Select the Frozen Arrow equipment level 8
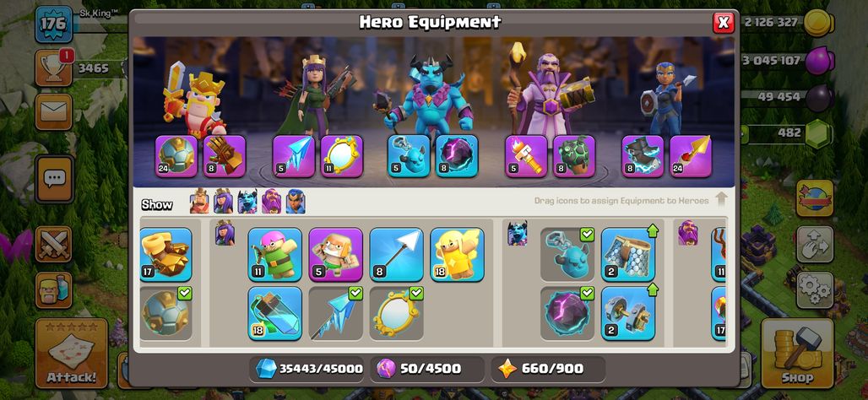Viewport: 868px width, 400px height. point(396,255)
